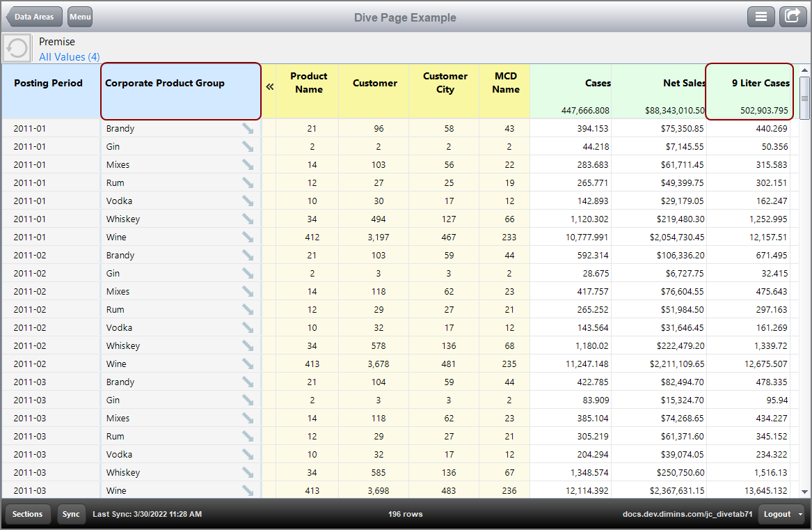Click dive arrow icon for 2011-03 Whiskey row

pyautogui.click(x=248, y=472)
